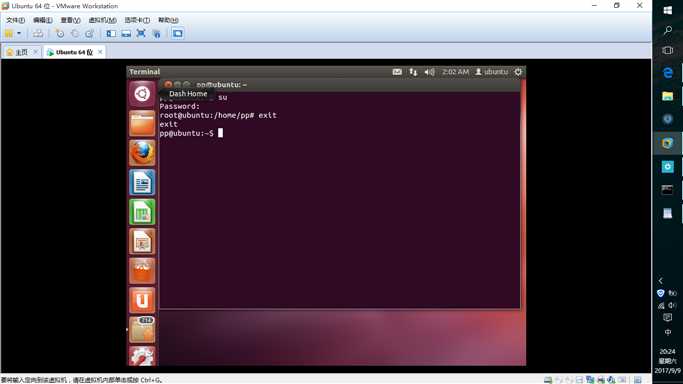The image size is (683, 384).
Task: Click the blue shield security tray icon
Action: click(x=660, y=293)
